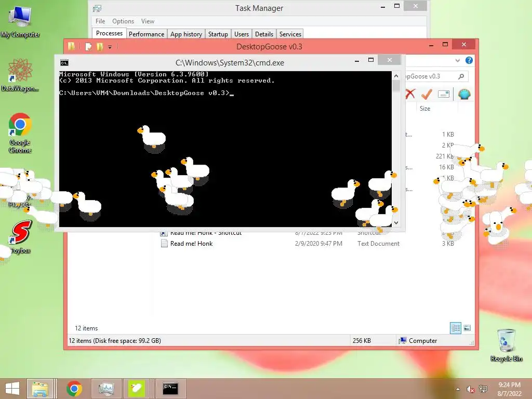
Task: Open DataWagon desktop shortcut
Action: coord(20,75)
